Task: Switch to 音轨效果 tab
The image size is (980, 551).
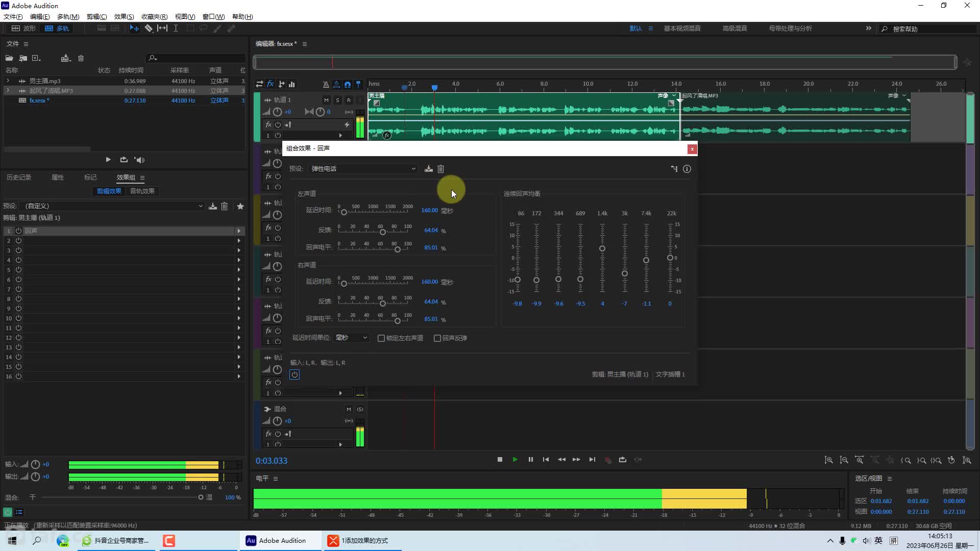Action: point(142,191)
